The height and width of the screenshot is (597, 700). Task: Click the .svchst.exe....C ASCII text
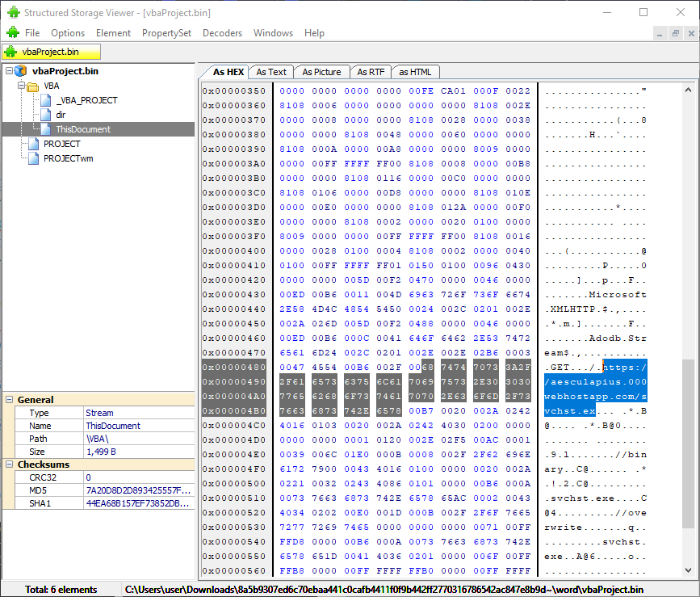tap(596, 498)
